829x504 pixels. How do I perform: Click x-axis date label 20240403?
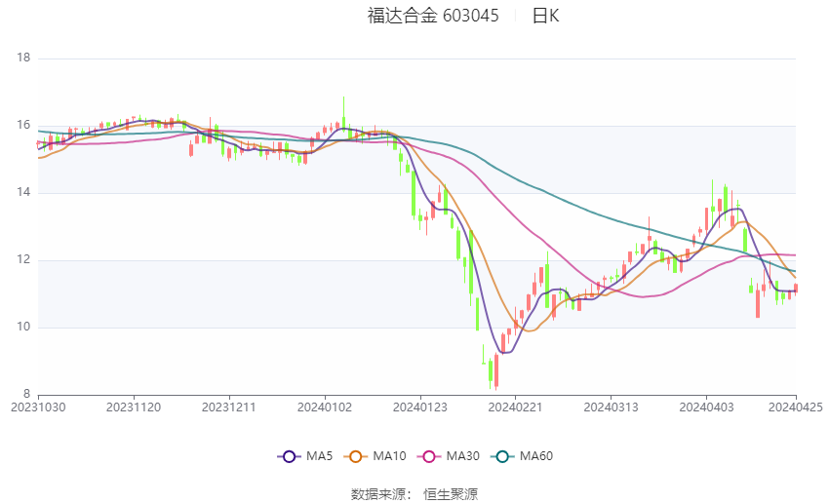click(706, 407)
